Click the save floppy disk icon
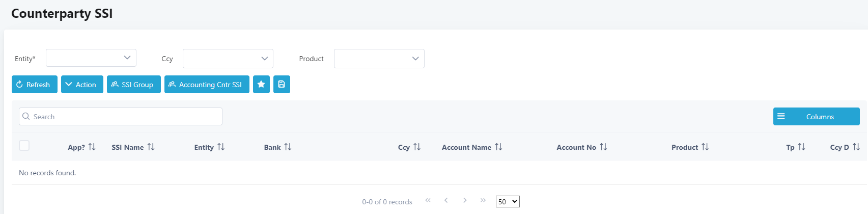Screen dimensions: 868x214 (x=282, y=85)
